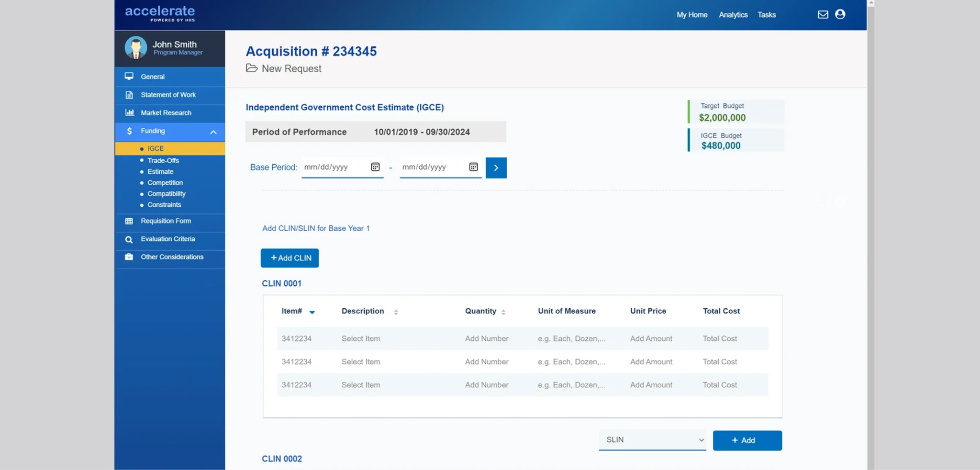Viewport: 980px width, 470px height.
Task: Sort by Description column arrows
Action: point(396,312)
